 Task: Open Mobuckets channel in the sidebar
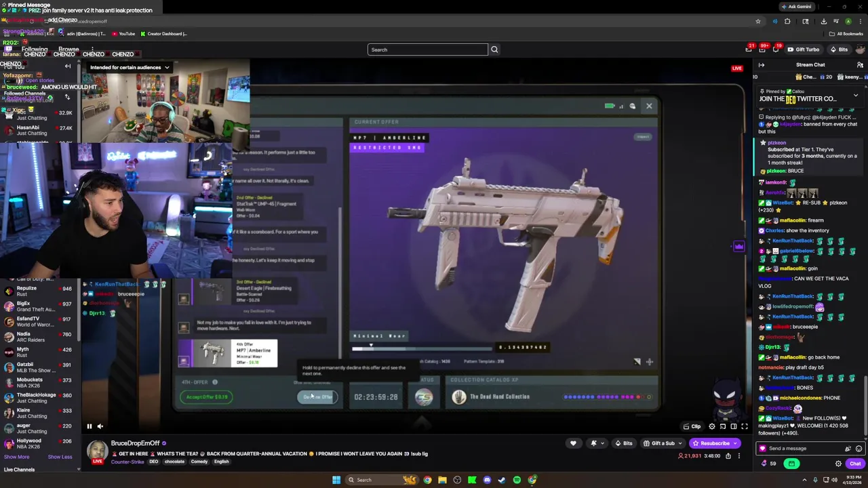[39, 382]
